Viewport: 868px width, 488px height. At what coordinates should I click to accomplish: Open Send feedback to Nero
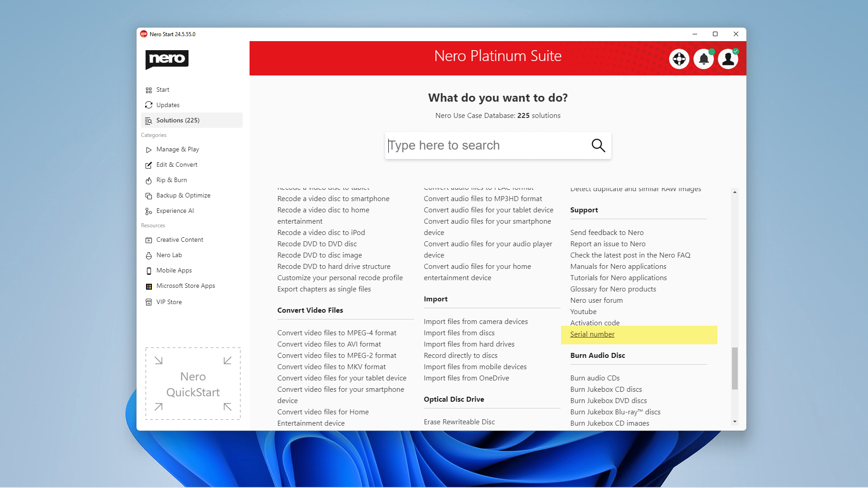[607, 233]
